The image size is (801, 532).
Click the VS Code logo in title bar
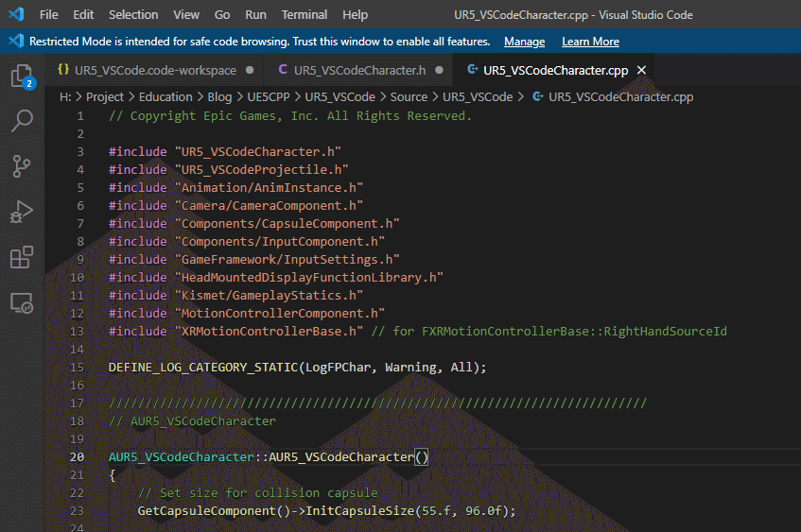click(16, 14)
